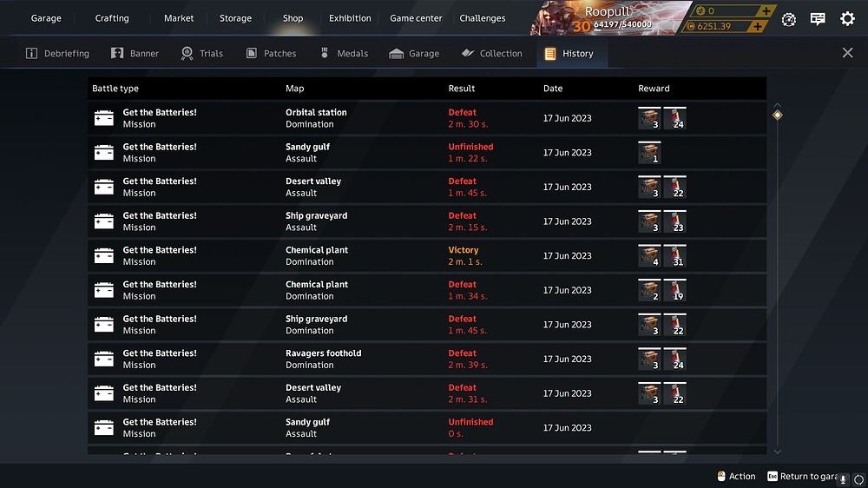Open the chat messages icon

coord(818,19)
